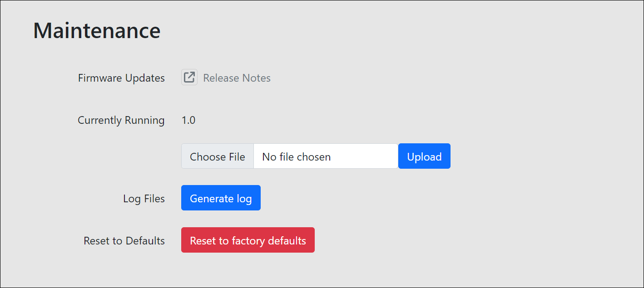
Task: Click the Generate log button
Action: [x=221, y=198]
